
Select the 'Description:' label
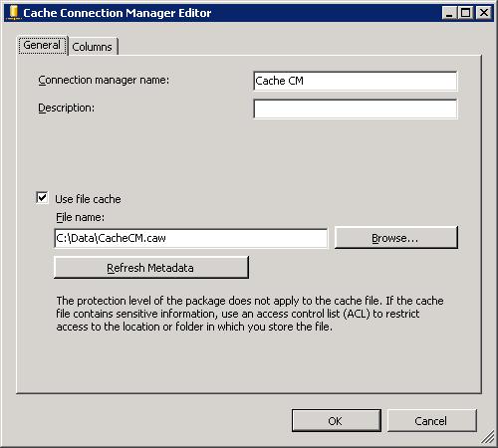[x=67, y=108]
